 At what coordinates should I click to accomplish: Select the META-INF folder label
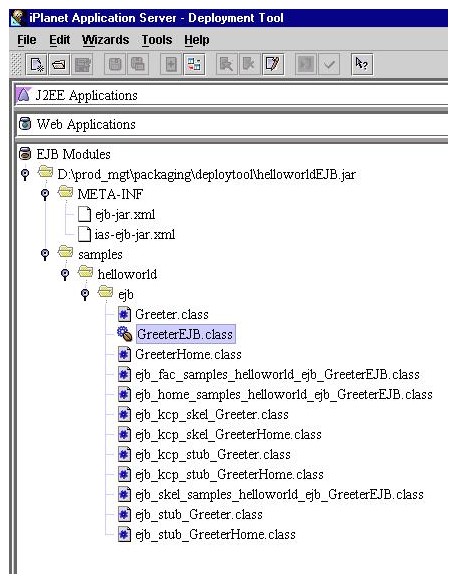pyautogui.click(x=110, y=194)
